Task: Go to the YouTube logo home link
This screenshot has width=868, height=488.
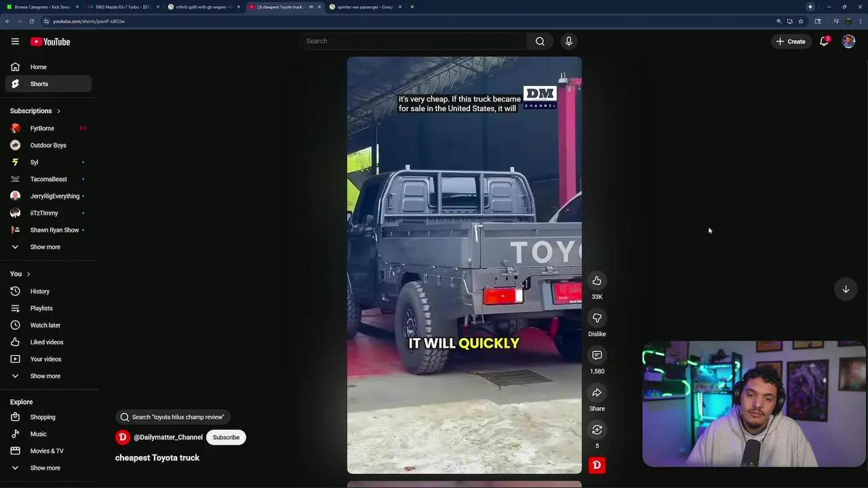Action: [50, 41]
